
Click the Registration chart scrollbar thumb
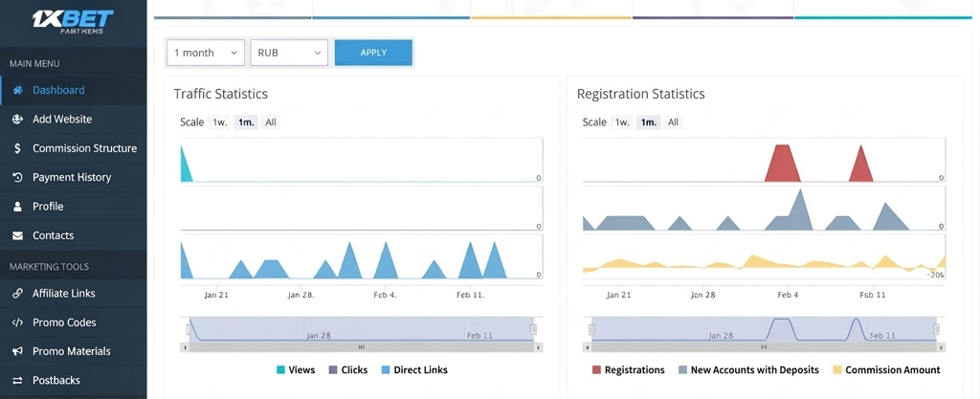tap(764, 346)
